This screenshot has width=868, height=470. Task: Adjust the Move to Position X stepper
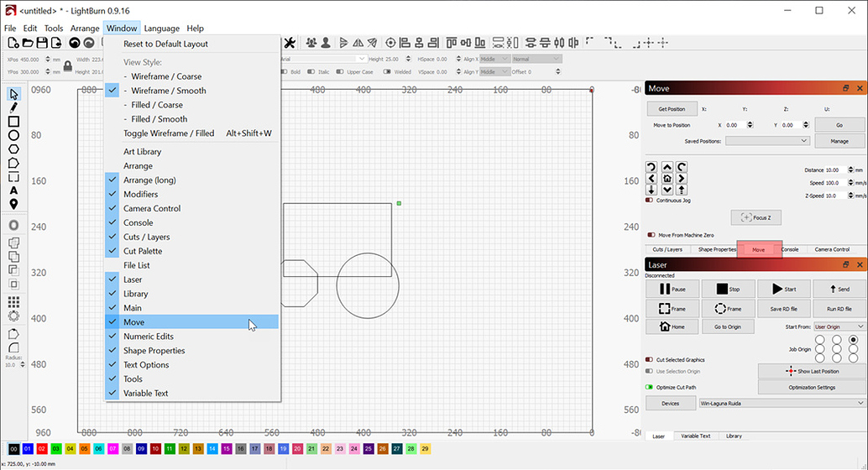750,125
